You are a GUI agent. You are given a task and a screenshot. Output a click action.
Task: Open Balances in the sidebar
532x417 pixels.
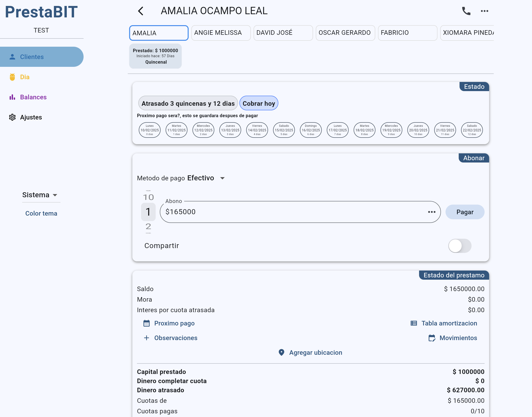tap(33, 97)
